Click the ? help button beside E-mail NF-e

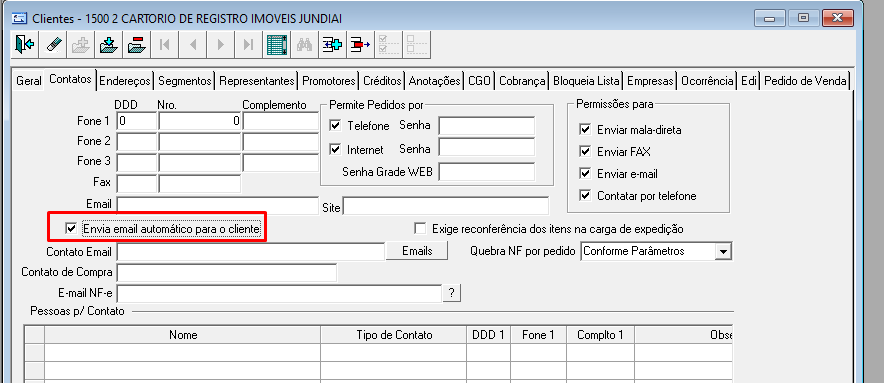tap(452, 293)
